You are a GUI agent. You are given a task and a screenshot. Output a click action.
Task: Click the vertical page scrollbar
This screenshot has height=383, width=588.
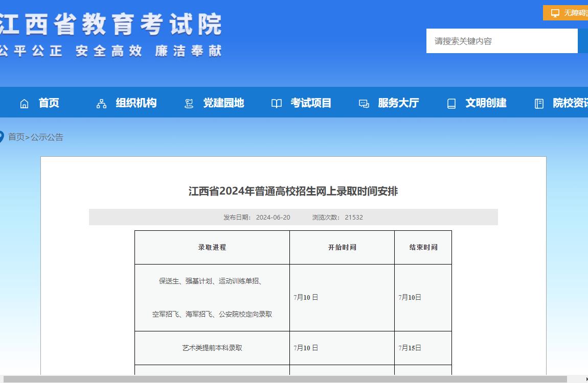[x=585, y=190]
